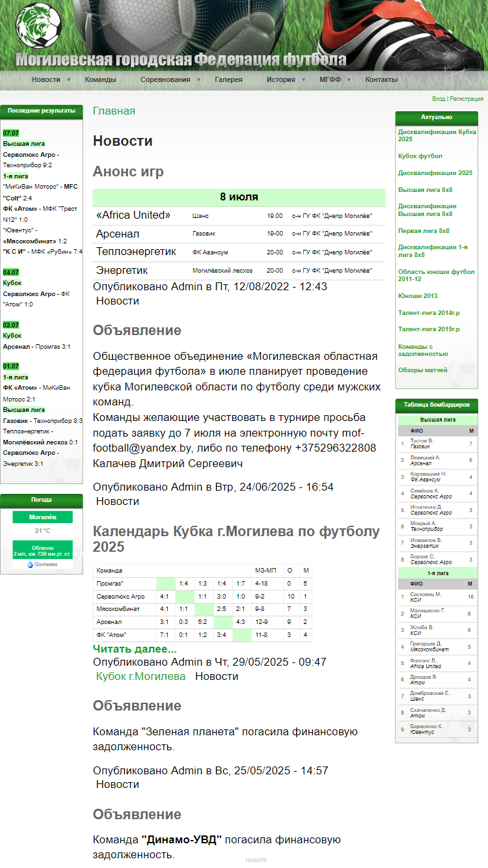Viewport: 488px width, 868px height.
Task: Select the 02.07 results date
Action: pyautogui.click(x=10, y=324)
